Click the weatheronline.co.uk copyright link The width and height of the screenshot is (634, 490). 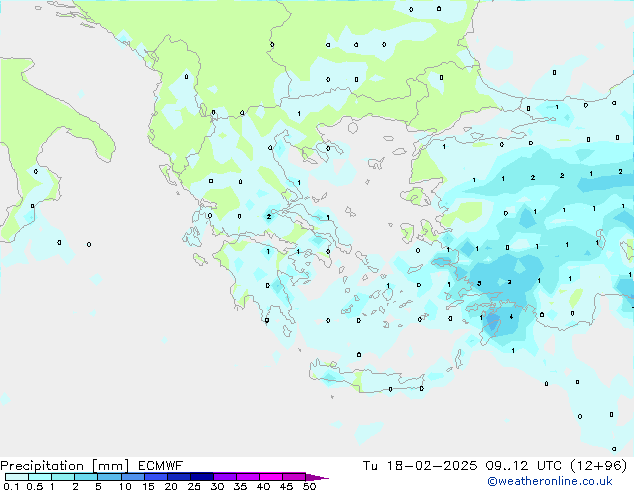click(x=549, y=481)
